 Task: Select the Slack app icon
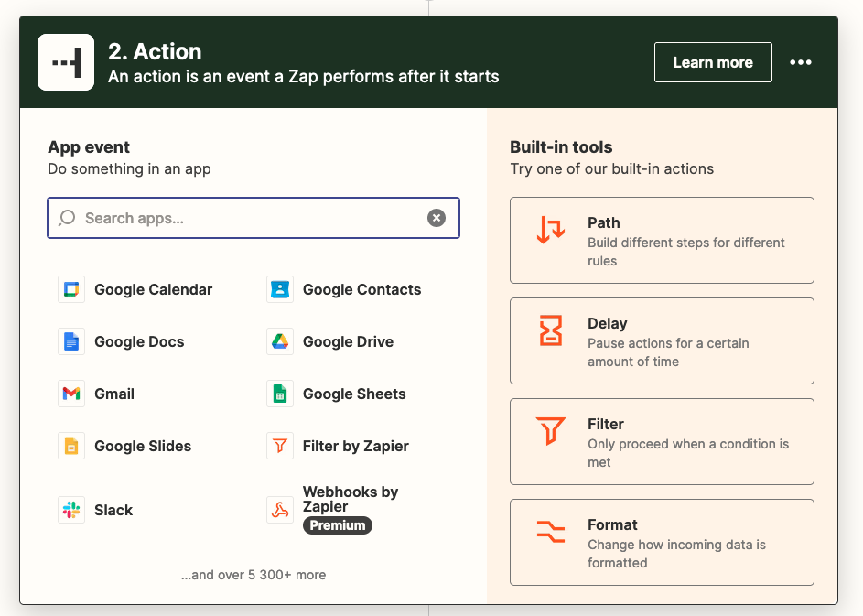tap(71, 511)
